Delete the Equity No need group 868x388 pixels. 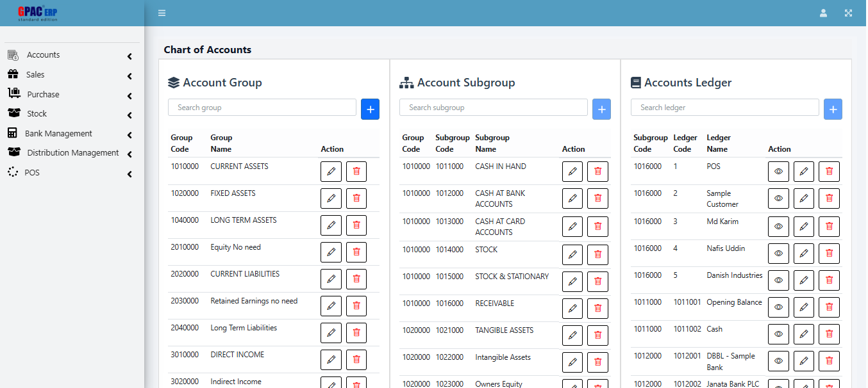pos(356,252)
